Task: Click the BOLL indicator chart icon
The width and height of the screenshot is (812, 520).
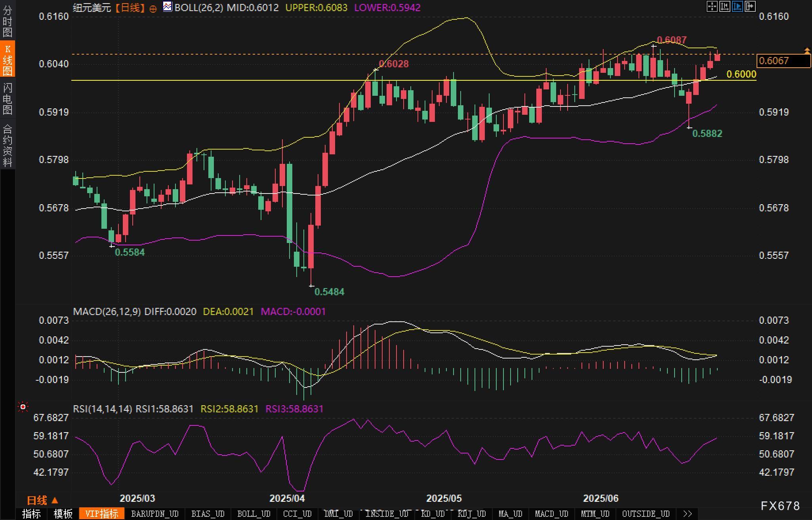Action: (168, 7)
